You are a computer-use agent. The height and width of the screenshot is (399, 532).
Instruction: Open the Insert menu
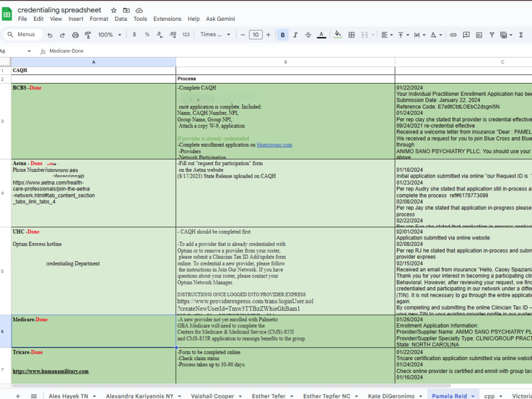tap(76, 19)
